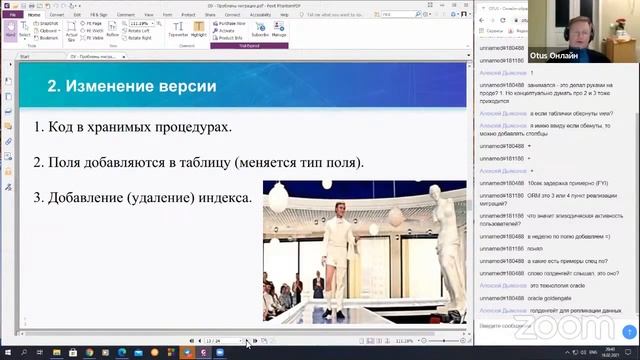
Task: Open the signatures side panel icon
Action: [x=9, y=187]
